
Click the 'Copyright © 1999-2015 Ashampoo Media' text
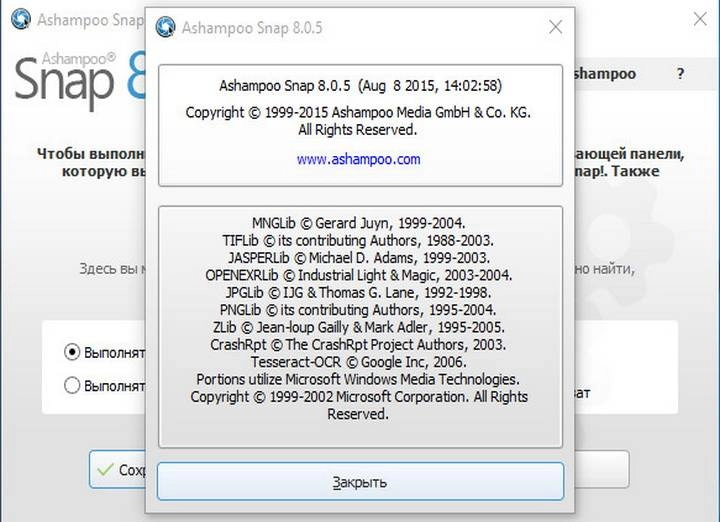click(358, 112)
